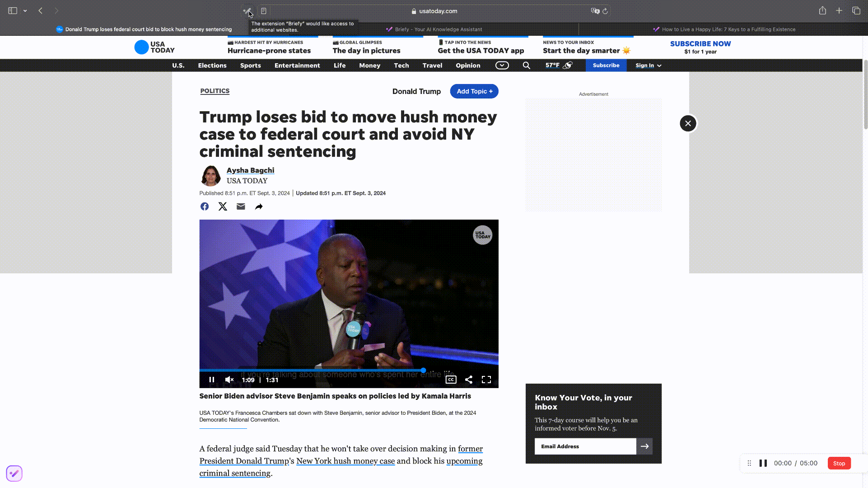Open Safari Reader view icon

point(264,11)
